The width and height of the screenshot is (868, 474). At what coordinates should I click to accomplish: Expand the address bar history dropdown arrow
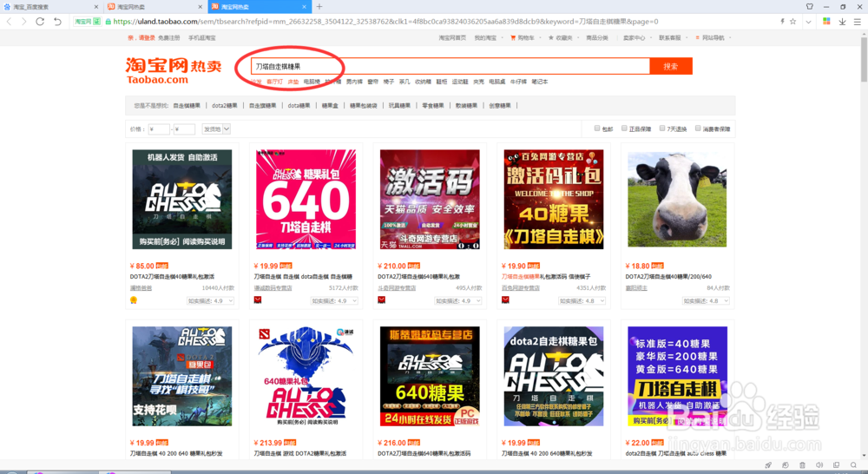click(808, 22)
